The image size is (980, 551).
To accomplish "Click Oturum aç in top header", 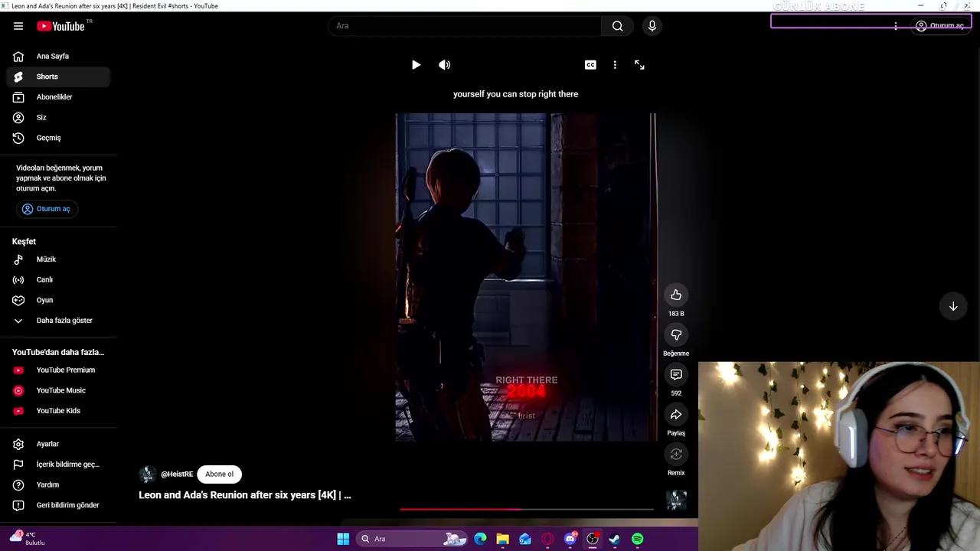I will 940,26.
